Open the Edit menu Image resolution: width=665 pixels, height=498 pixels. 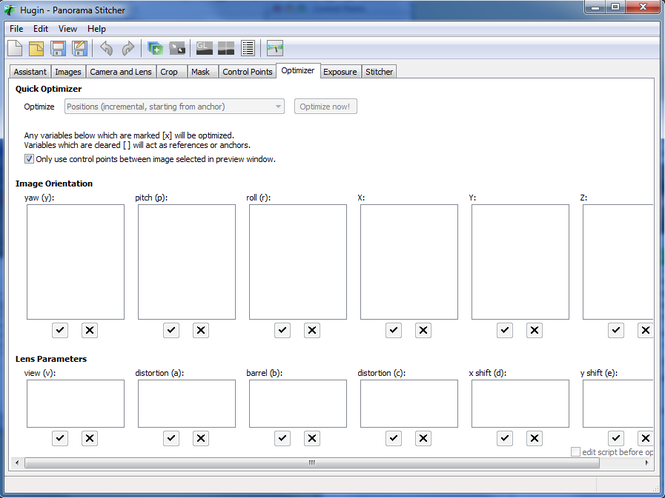[x=40, y=29]
